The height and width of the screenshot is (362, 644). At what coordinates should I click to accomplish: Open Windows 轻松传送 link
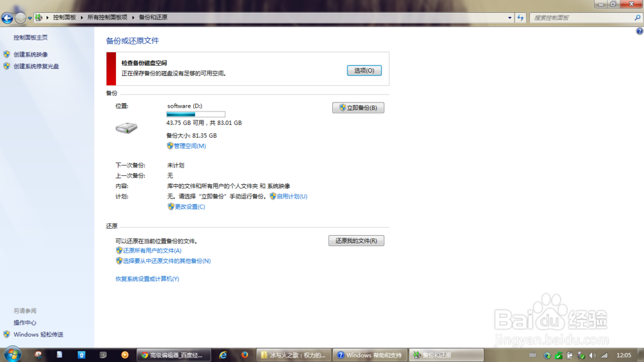pyautogui.click(x=38, y=334)
